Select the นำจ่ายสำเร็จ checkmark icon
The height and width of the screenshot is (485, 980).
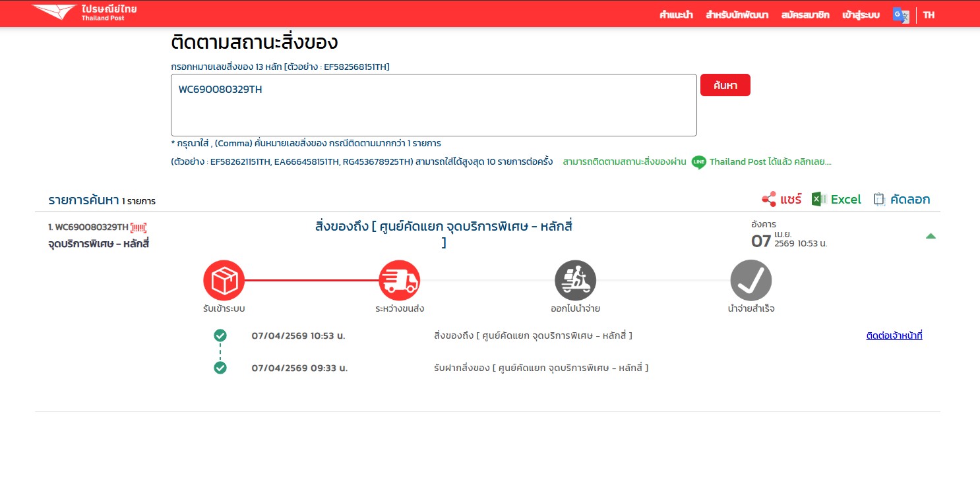[750, 281]
